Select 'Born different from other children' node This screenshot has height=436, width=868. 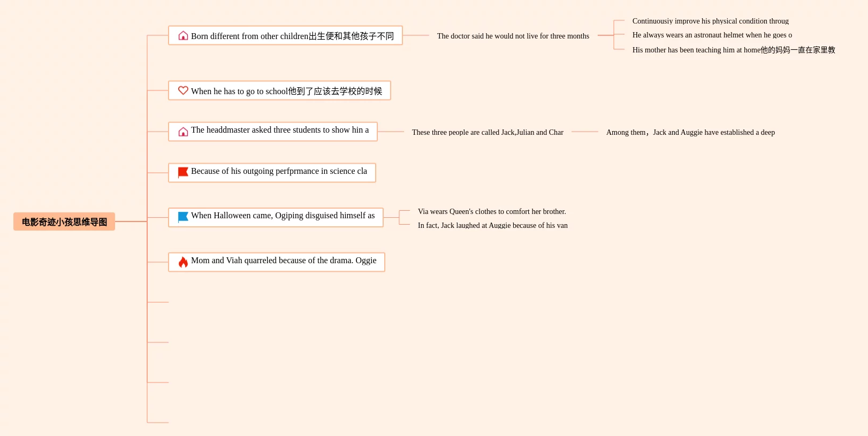coord(285,35)
